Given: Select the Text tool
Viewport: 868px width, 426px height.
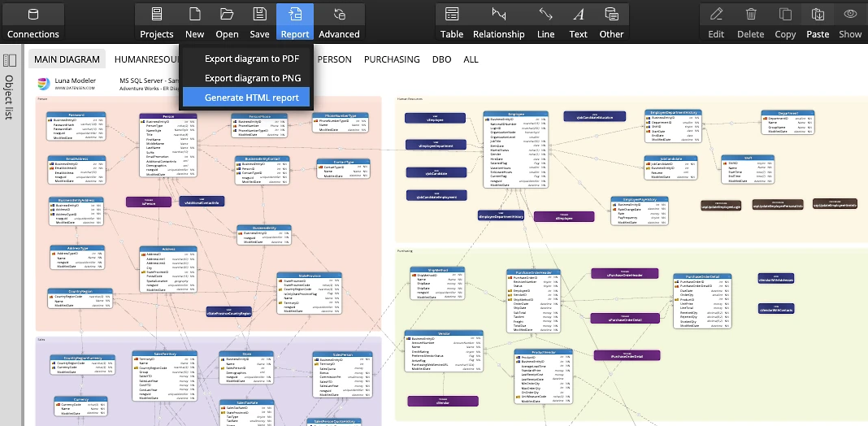Looking at the screenshot, I should pyautogui.click(x=578, y=22).
